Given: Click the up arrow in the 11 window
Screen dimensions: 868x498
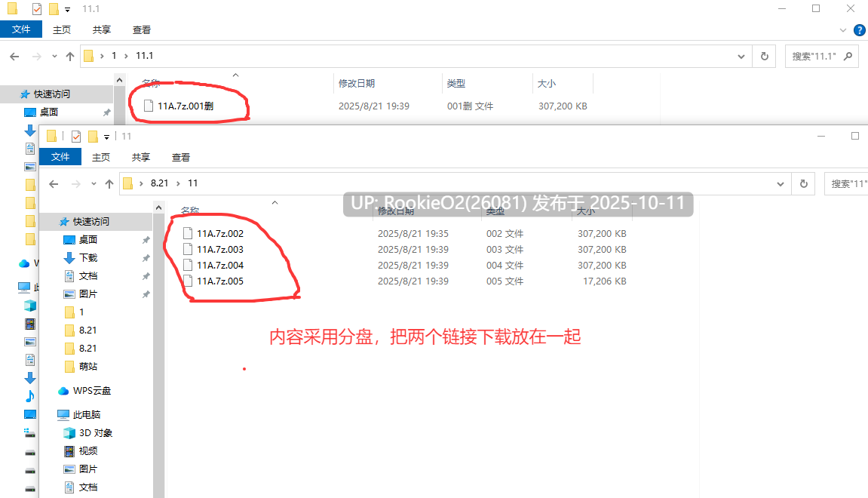Looking at the screenshot, I should (109, 183).
